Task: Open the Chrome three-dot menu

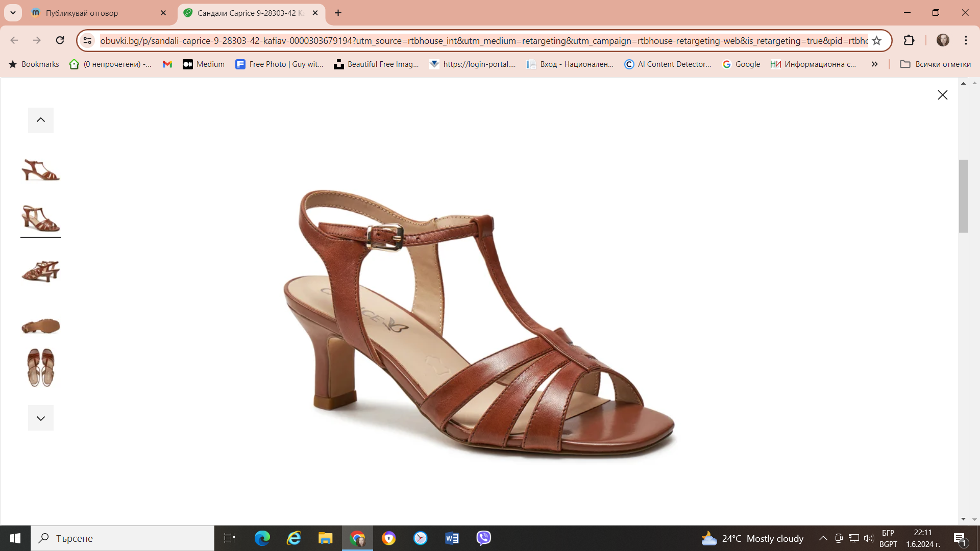Action: (966, 40)
